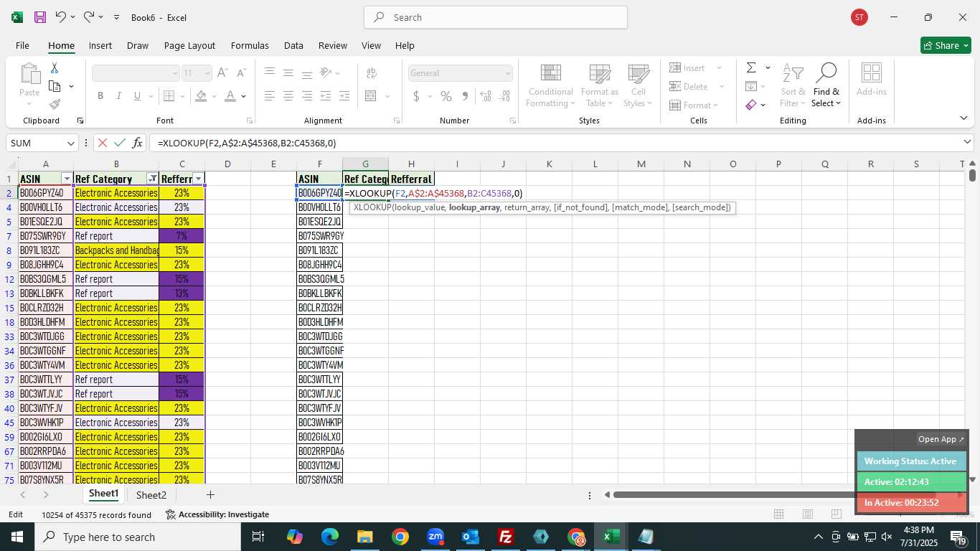Click in the Search box
This screenshot has width=980, height=551.
(x=496, y=17)
